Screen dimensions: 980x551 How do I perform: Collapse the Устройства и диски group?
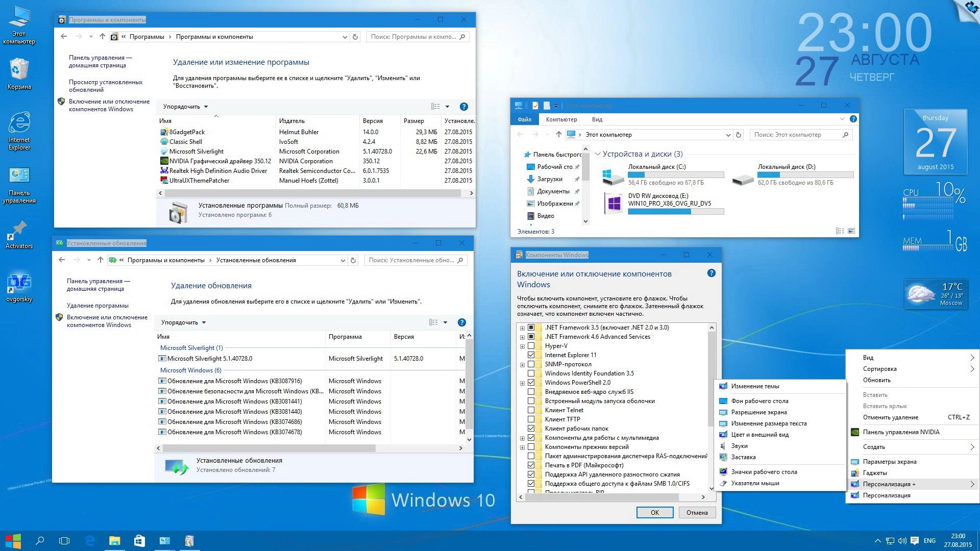pos(598,154)
